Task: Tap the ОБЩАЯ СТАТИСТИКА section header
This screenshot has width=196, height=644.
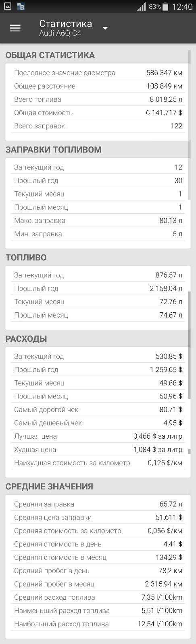Action: pos(50,56)
